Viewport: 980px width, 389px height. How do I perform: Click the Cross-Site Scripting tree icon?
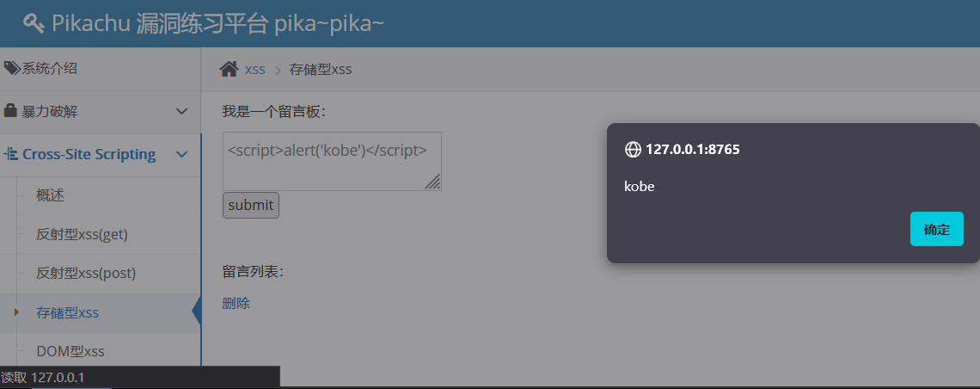[10, 154]
